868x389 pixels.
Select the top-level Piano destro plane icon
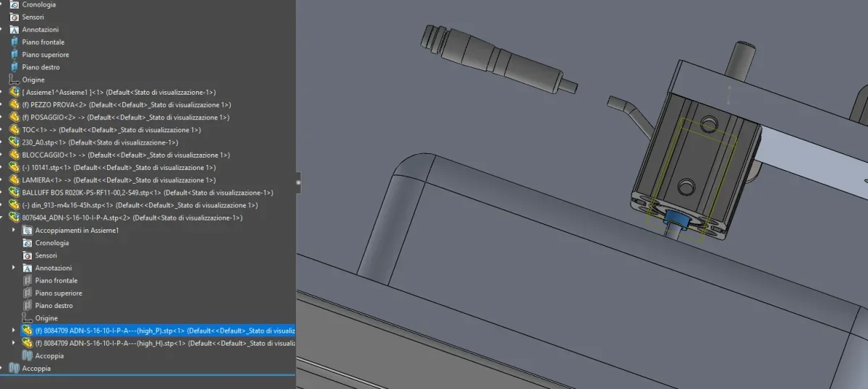14,67
